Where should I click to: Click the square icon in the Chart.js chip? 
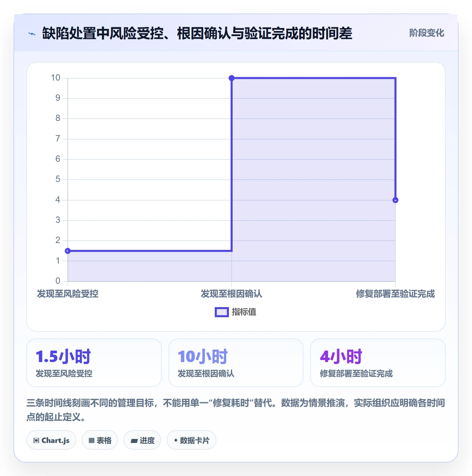36,440
